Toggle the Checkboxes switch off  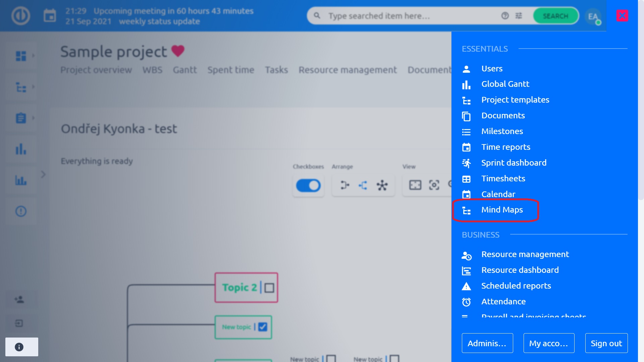308,185
